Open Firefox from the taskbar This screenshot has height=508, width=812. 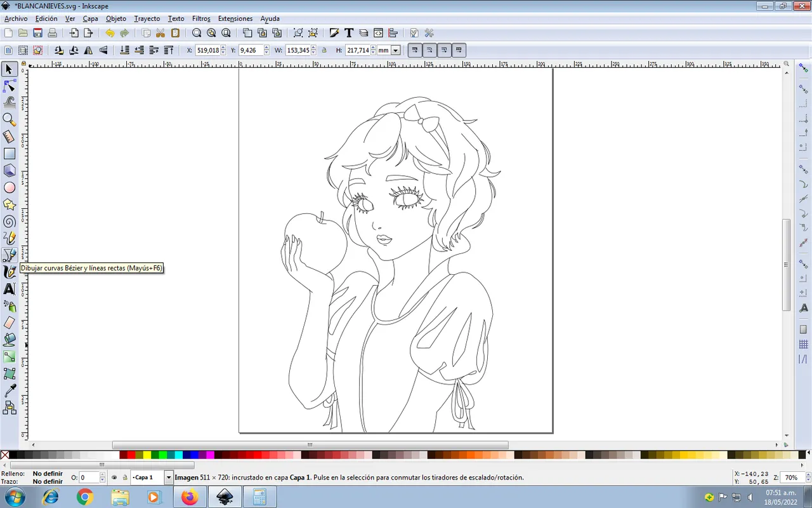point(189,497)
